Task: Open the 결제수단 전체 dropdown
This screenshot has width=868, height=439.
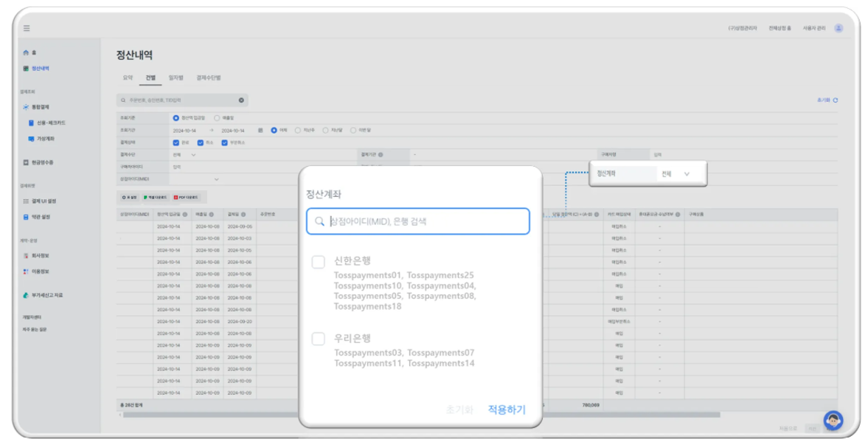Action: click(185, 155)
